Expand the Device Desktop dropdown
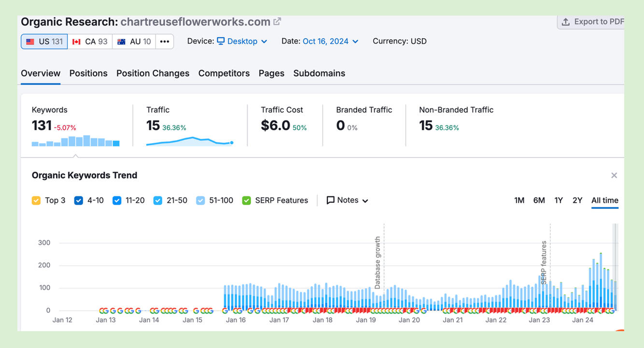 242,41
